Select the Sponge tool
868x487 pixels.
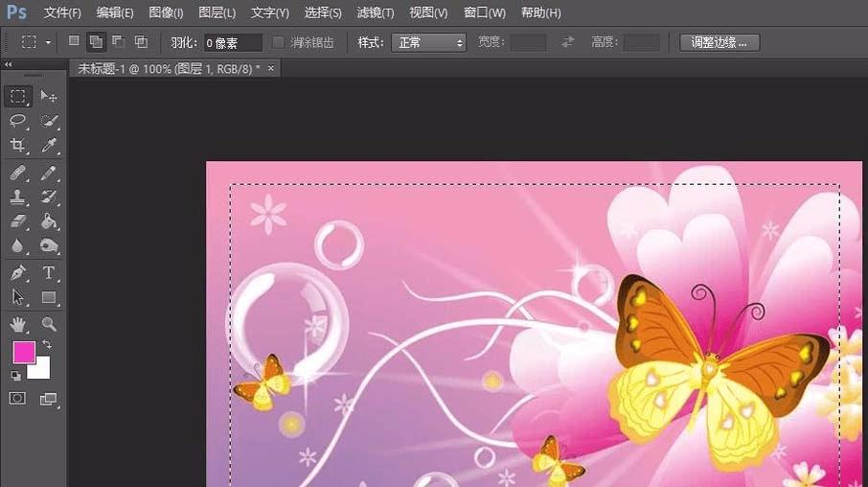point(49,245)
